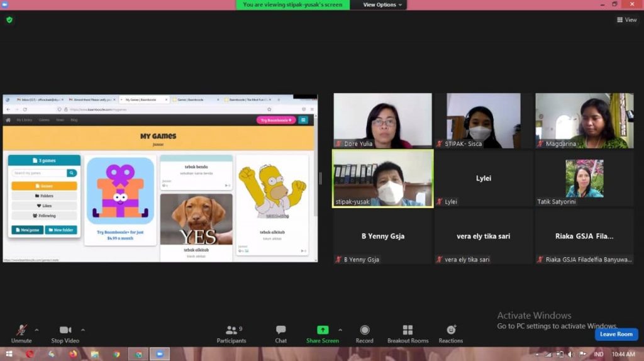Open Firefox from taskbar
This screenshot has width=644, height=361.
click(x=73, y=354)
